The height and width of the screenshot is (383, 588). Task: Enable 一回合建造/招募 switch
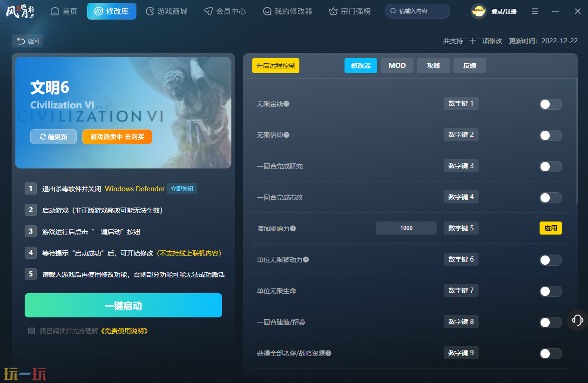(x=550, y=323)
